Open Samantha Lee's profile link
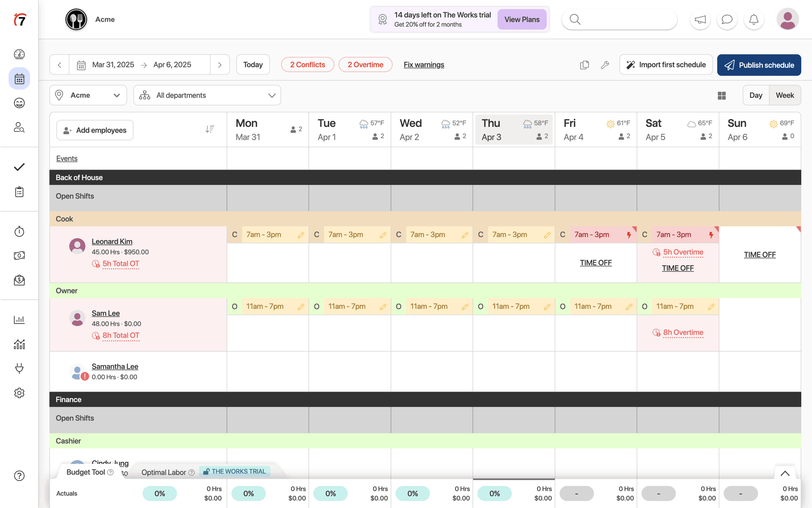The width and height of the screenshot is (812, 508). 115,367
